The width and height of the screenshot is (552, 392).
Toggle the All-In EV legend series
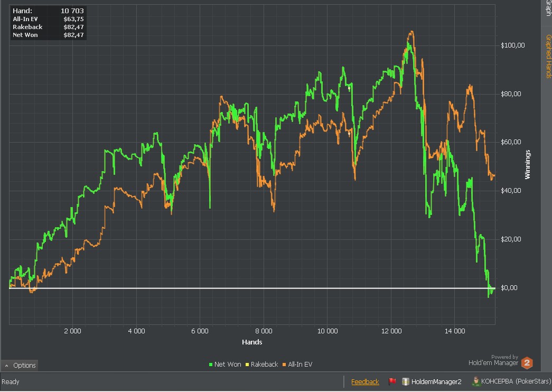click(300, 365)
